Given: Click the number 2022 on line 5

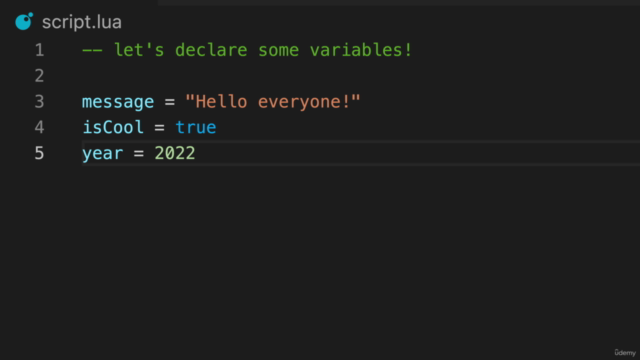Looking at the screenshot, I should coord(175,153).
